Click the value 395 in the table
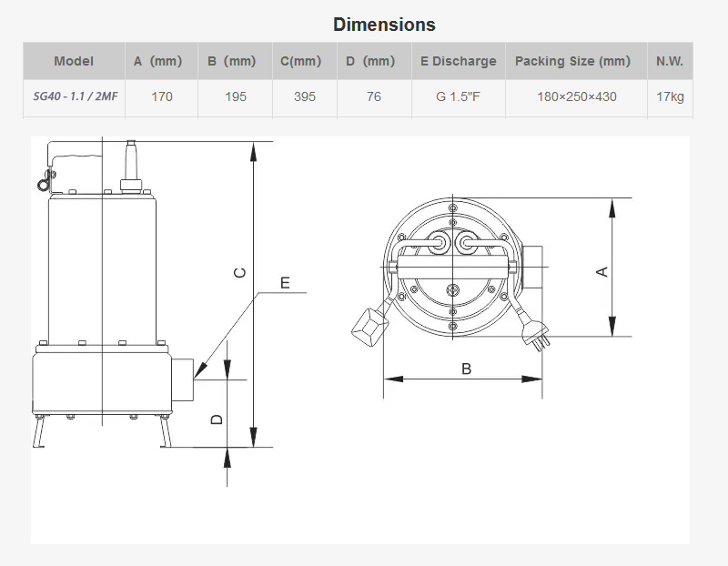Image resolution: width=728 pixels, height=566 pixels. click(305, 96)
